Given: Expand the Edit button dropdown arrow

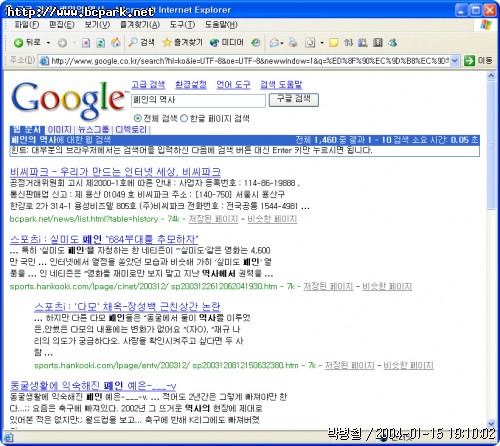Looking at the screenshot, I should pos(322,43).
